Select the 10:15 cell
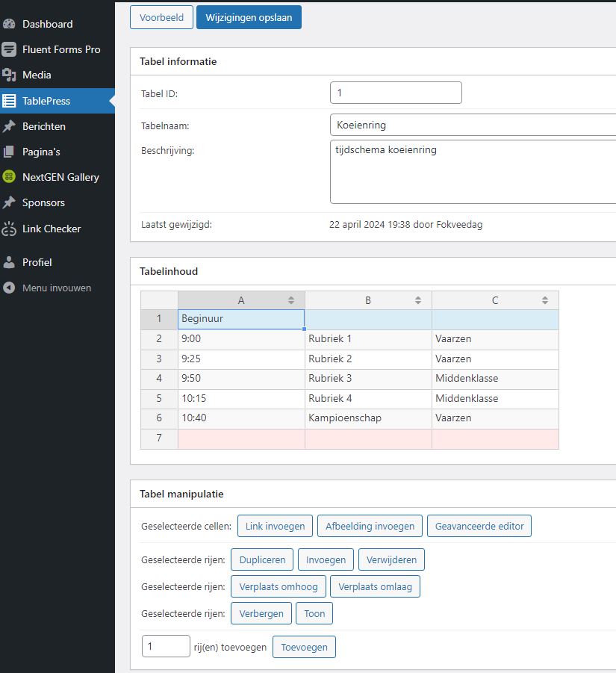This screenshot has width=616, height=673. [x=241, y=399]
